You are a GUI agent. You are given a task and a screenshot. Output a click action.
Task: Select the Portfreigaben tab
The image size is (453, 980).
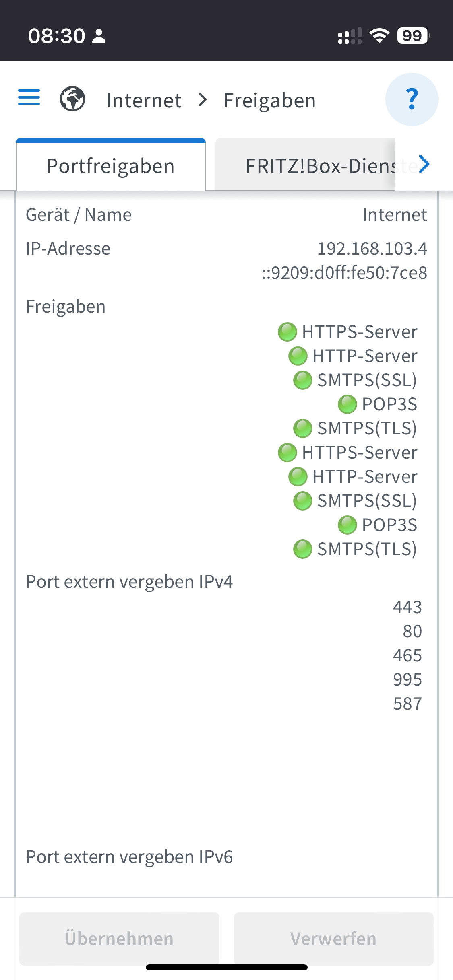111,166
